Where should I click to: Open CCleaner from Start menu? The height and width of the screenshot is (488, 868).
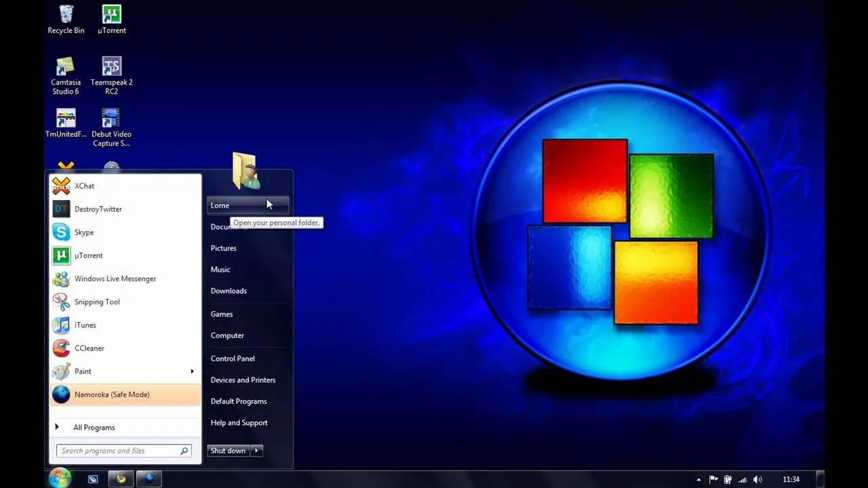pos(125,348)
